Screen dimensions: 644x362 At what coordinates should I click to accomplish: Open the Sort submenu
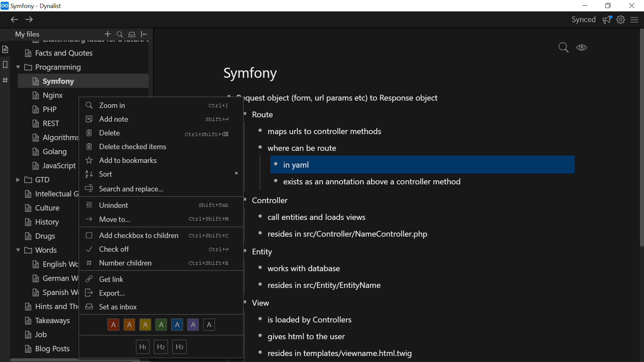coord(161,174)
